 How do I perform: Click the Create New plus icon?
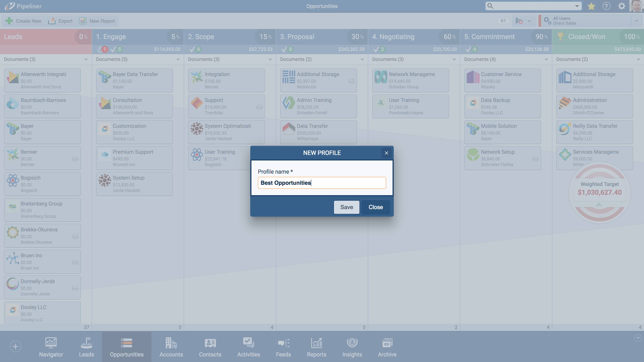coord(9,21)
